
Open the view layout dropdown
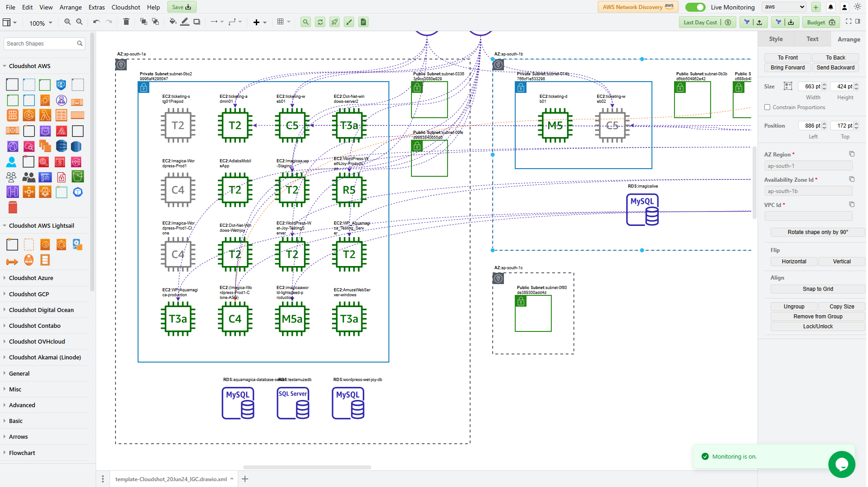tap(10, 23)
